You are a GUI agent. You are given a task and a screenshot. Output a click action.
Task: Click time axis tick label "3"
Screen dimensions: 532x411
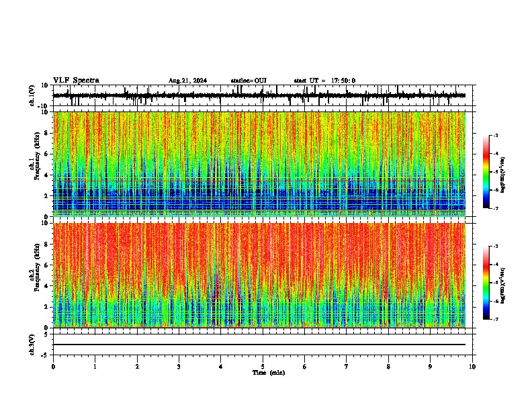pos(179,367)
